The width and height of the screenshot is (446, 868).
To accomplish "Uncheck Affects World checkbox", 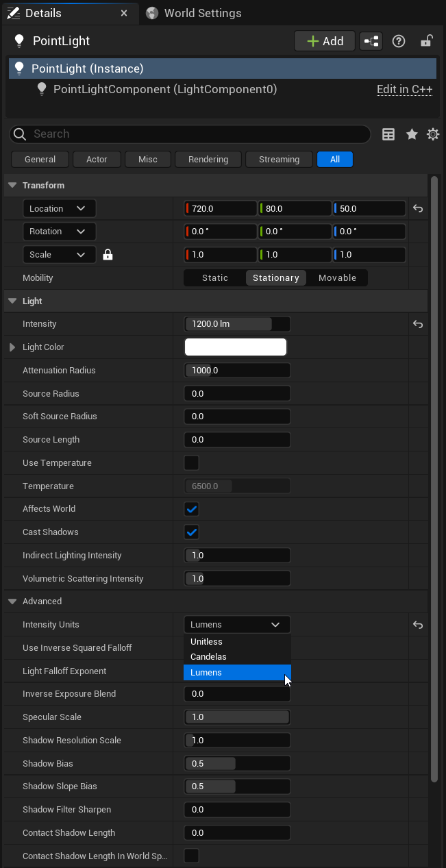I will click(192, 509).
